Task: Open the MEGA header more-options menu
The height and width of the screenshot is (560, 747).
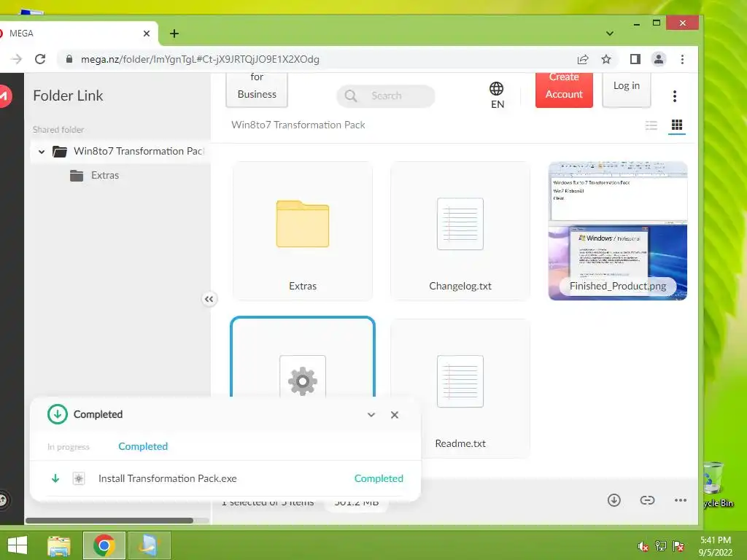Action: (675, 96)
